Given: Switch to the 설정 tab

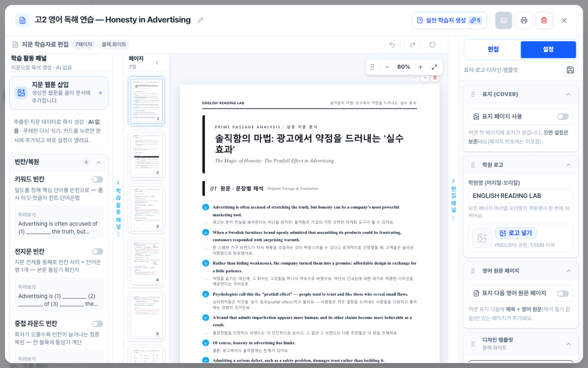Looking at the screenshot, I should click(x=548, y=49).
